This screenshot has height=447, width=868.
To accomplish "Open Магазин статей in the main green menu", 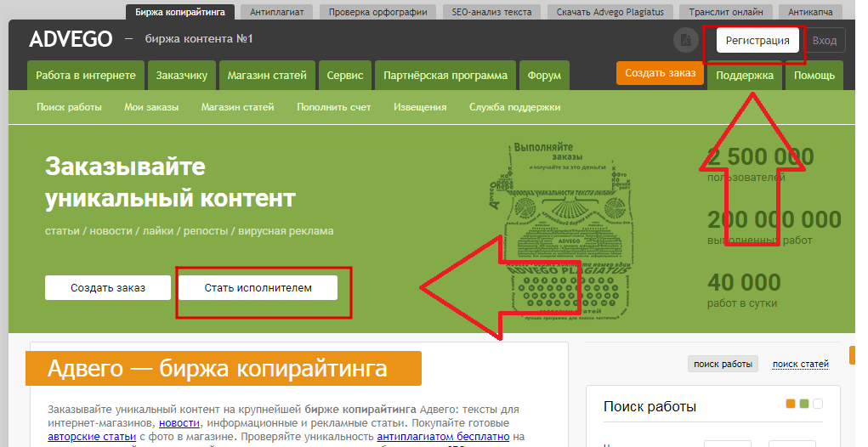I will point(267,76).
